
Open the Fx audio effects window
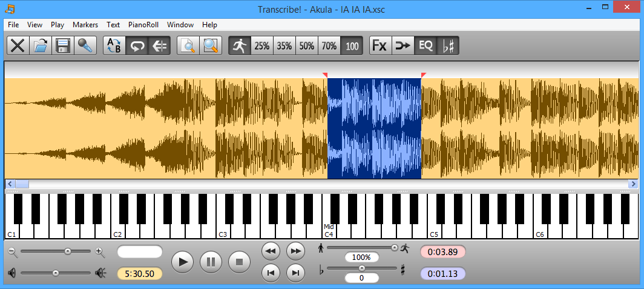tap(379, 46)
